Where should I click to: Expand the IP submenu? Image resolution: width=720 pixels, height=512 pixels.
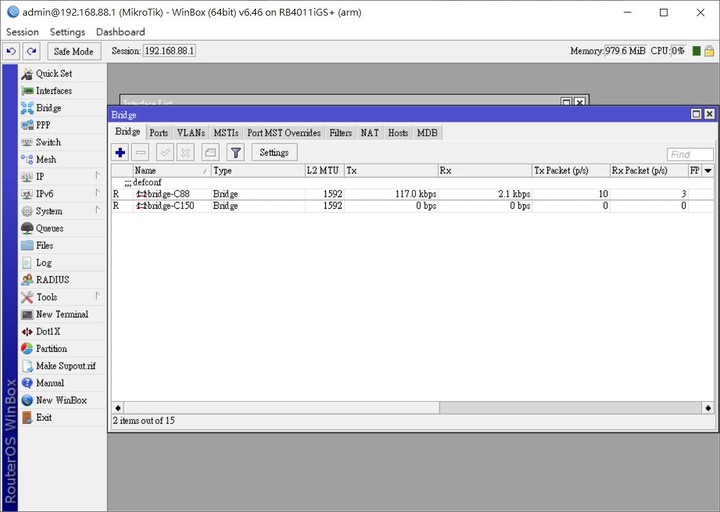[x=62, y=177]
